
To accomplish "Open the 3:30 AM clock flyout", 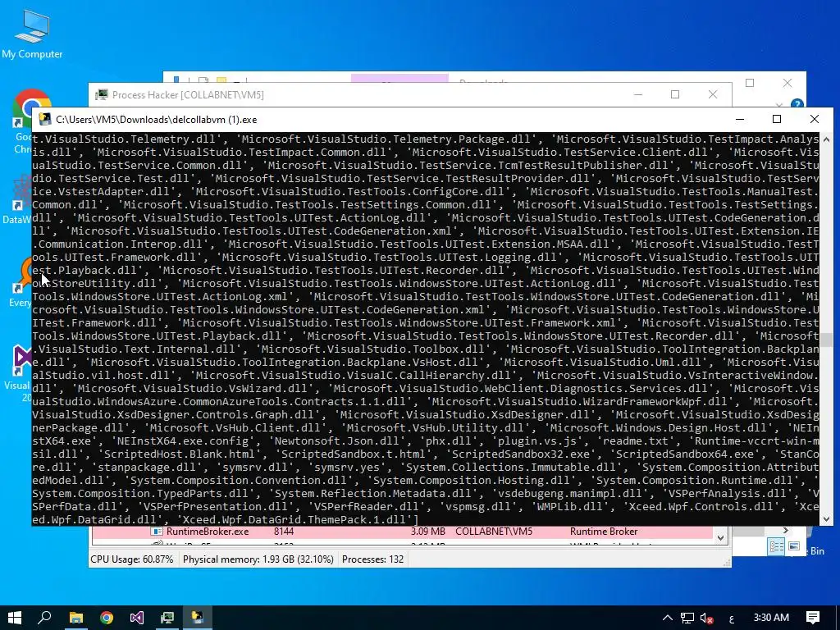I will pos(771,618).
